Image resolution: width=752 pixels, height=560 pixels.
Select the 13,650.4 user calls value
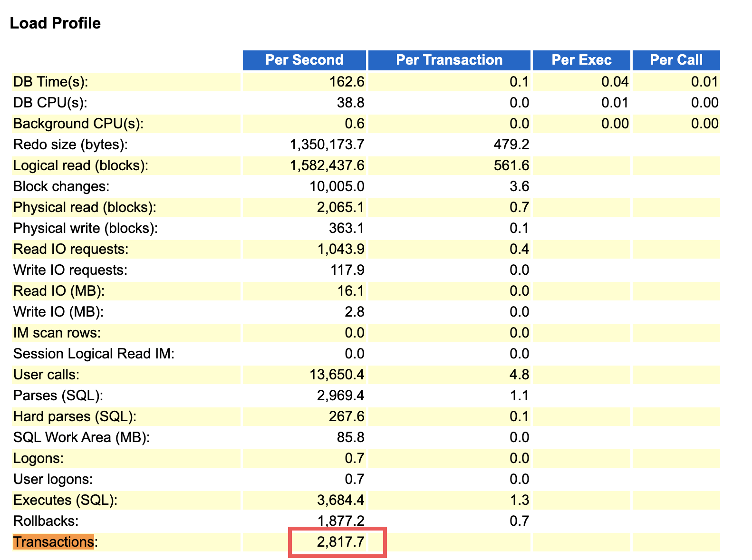pos(337,375)
